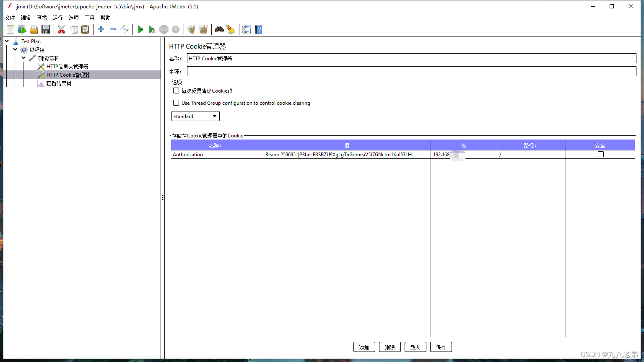Open Search with binoculars icon
644x362 pixels.
(x=219, y=29)
